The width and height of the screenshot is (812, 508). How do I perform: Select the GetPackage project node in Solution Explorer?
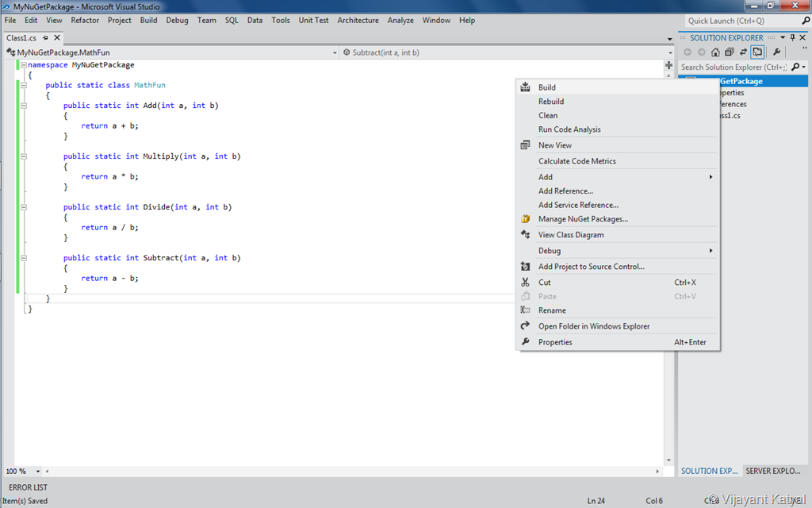coord(743,81)
